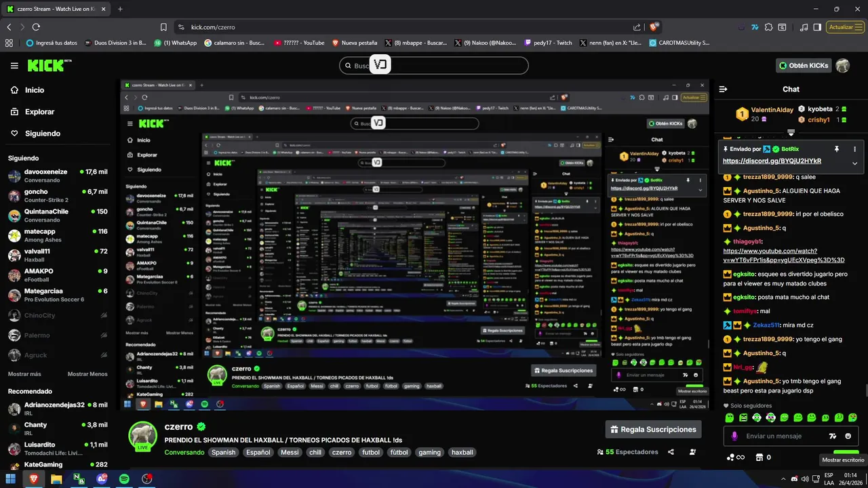
Task: Open davooxeneize channel in sidebar
Action: pos(58,176)
